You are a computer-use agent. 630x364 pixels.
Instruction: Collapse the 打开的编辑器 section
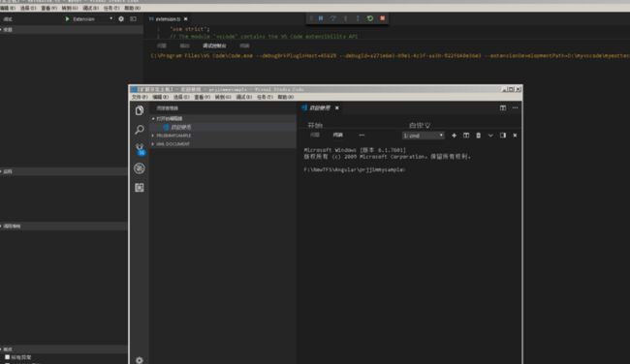[x=223, y=118]
